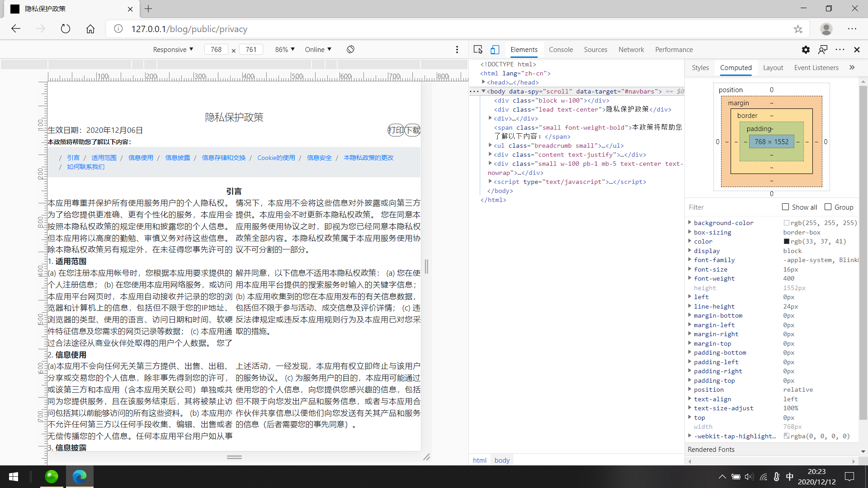Rotate the device viewport icon
The width and height of the screenshot is (868, 488).
[350, 49]
